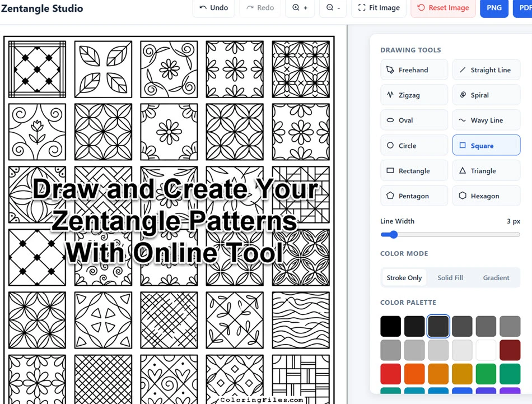The width and height of the screenshot is (532, 404).
Task: Switch color mode to Gradient
Action: pyautogui.click(x=496, y=278)
